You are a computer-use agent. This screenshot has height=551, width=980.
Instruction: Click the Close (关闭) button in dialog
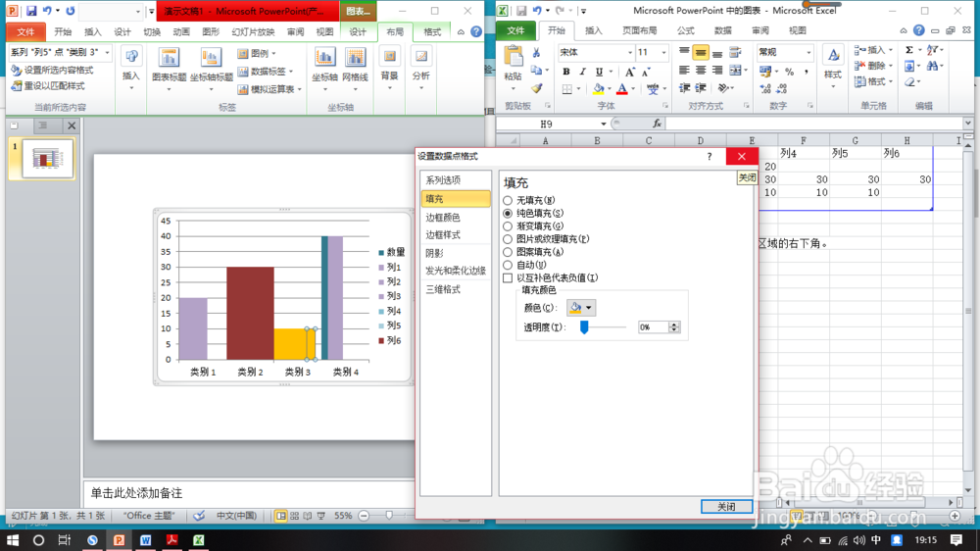[726, 507]
